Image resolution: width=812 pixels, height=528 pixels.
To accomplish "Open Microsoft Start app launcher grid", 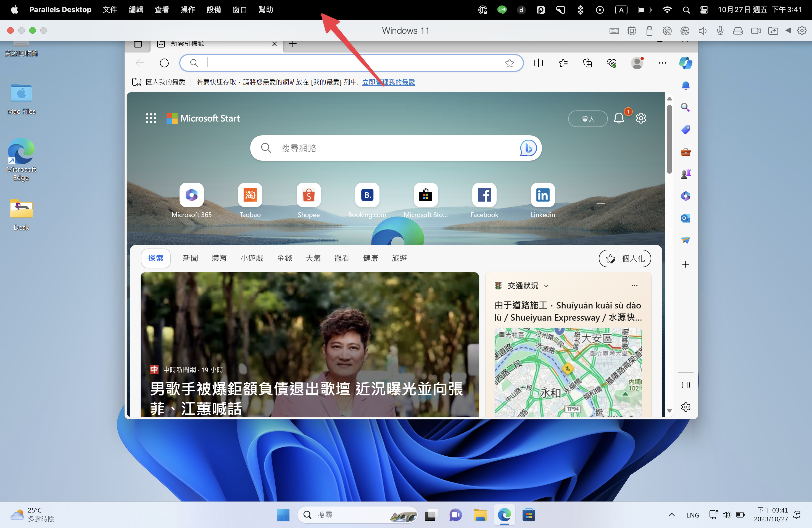I will pyautogui.click(x=151, y=118).
